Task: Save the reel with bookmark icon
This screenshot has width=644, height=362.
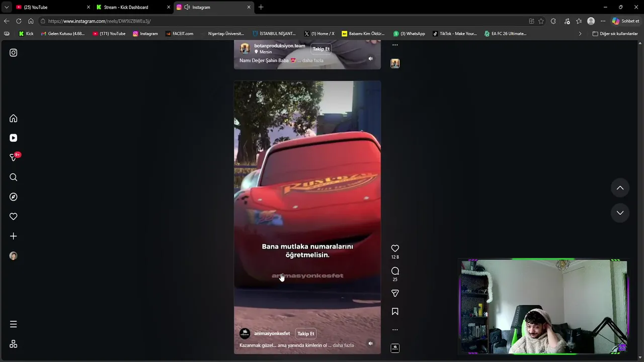Action: [x=395, y=312]
